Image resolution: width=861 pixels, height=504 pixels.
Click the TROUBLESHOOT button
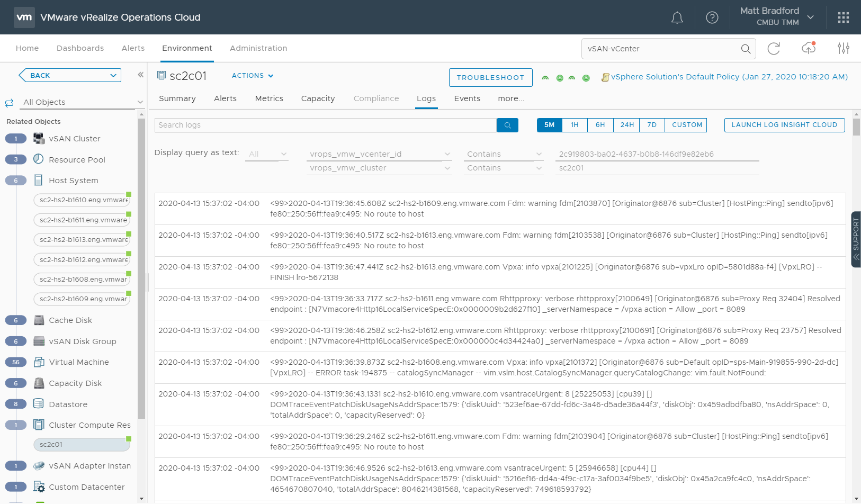coord(490,77)
